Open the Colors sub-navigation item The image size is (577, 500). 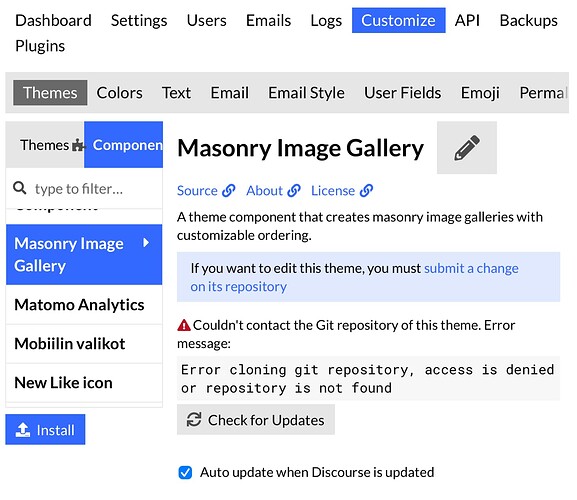pos(120,93)
